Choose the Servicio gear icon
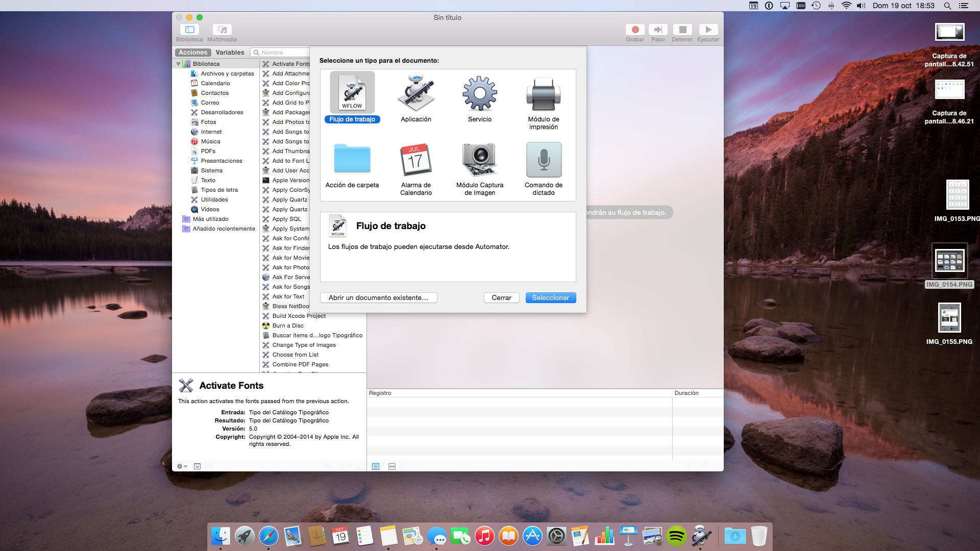This screenshot has height=551, width=980. click(x=479, y=94)
